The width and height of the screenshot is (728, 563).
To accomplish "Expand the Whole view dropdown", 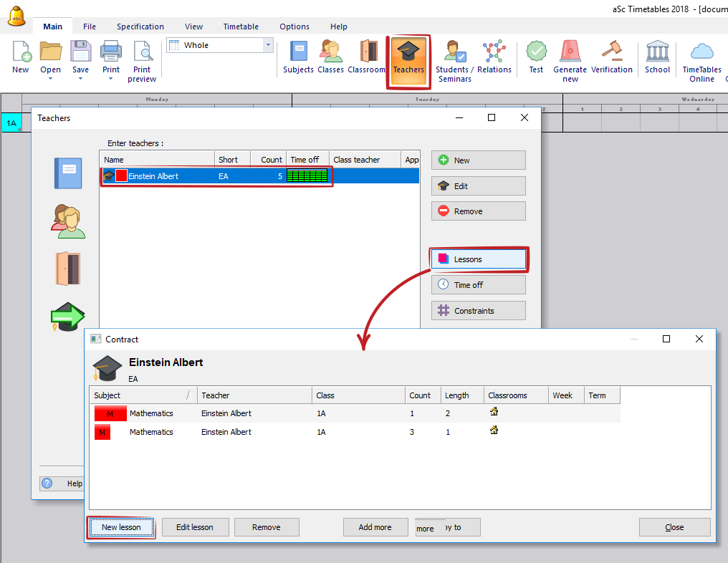I will pyautogui.click(x=269, y=45).
